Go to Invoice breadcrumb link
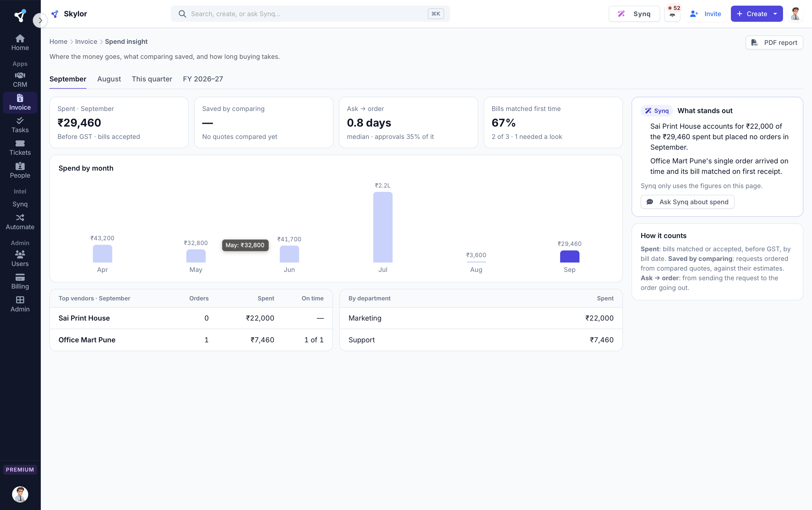Viewport: 812px width, 510px height. click(86, 41)
